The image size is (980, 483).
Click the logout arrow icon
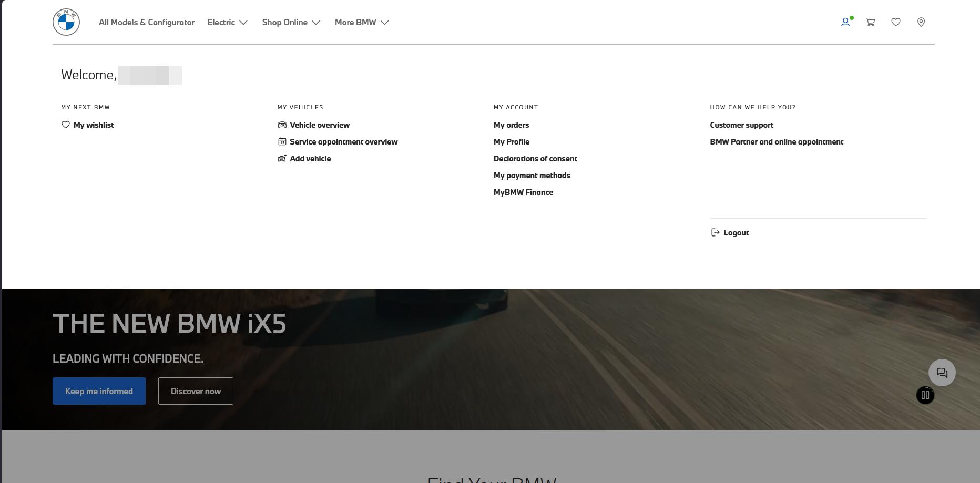[x=715, y=232]
